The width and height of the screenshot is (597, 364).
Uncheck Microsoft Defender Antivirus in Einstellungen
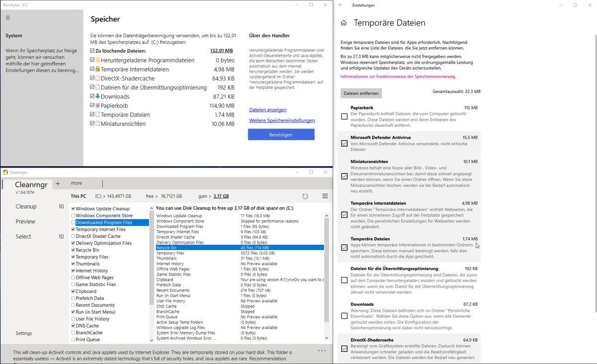tap(344, 143)
